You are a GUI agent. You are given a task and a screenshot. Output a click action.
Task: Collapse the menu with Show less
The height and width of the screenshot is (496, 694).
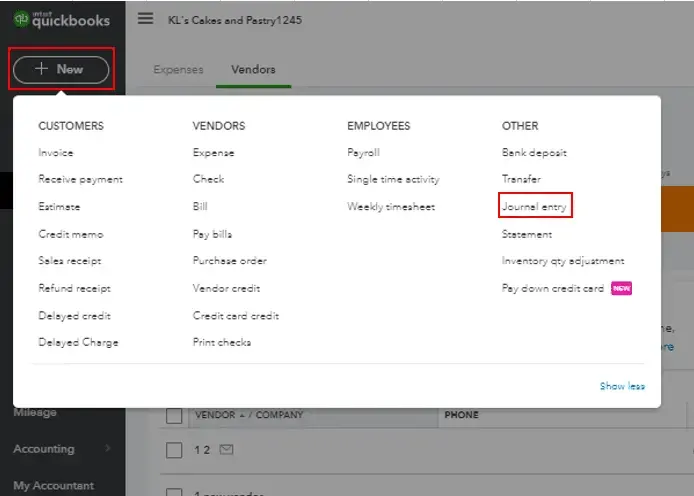click(622, 386)
